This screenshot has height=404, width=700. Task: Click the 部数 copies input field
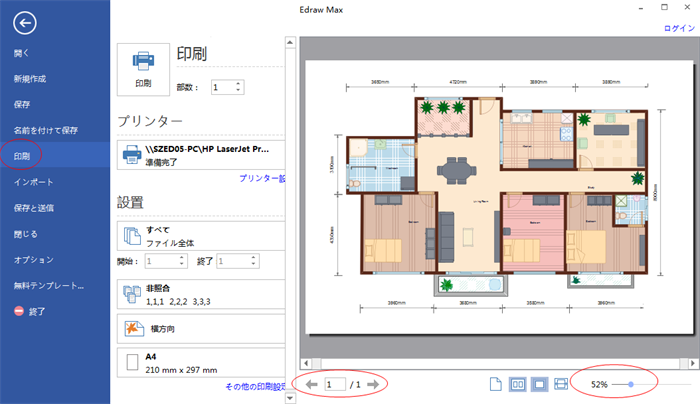click(223, 87)
